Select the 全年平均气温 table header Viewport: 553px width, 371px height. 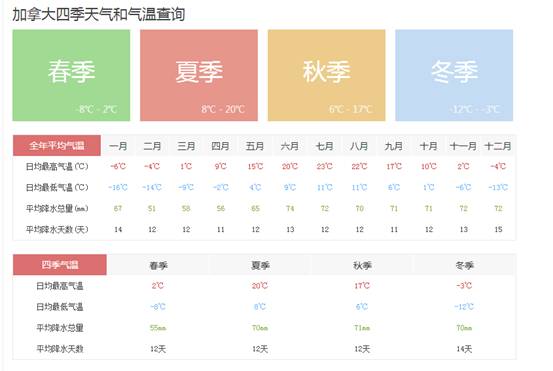click(57, 145)
